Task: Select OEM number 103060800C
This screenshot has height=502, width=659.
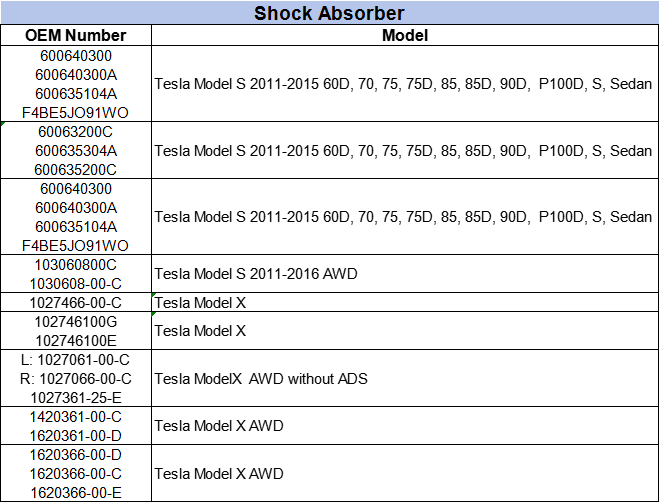Action: (75, 265)
